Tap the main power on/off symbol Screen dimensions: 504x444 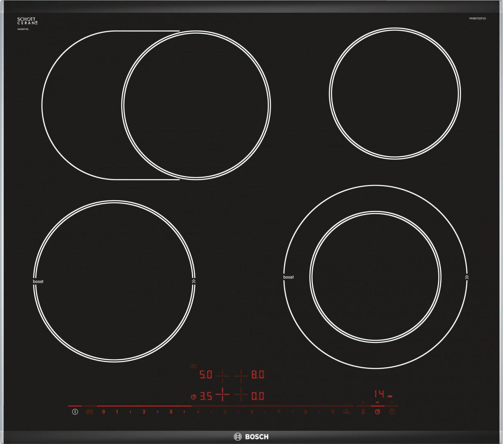coord(75,412)
